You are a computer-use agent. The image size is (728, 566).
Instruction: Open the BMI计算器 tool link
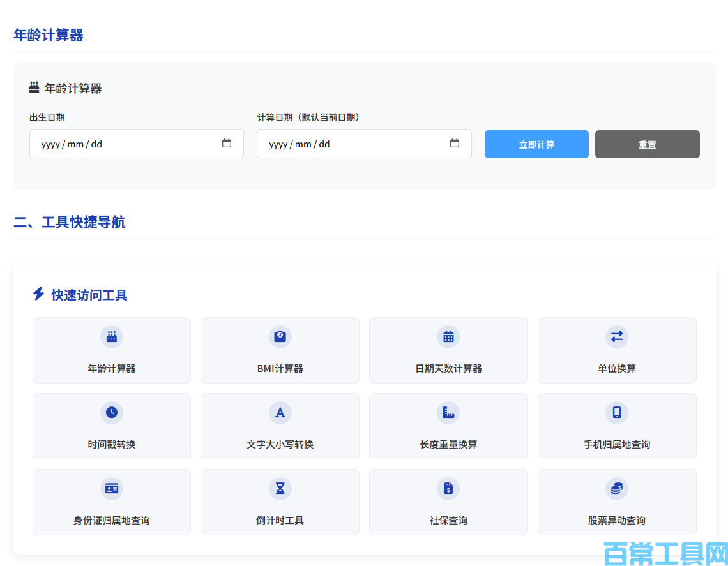[280, 350]
